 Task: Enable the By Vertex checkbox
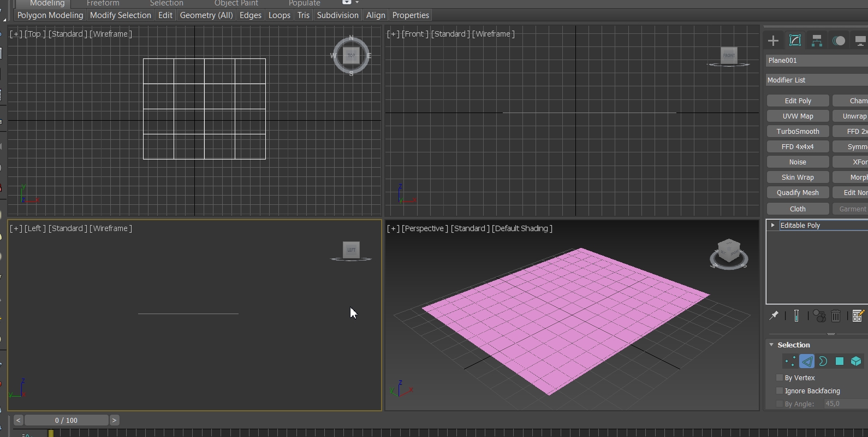tap(780, 377)
